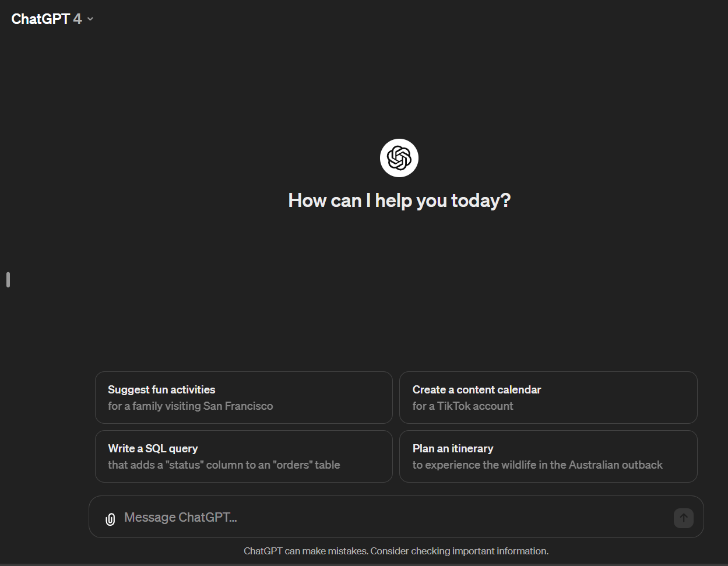The height and width of the screenshot is (566, 728).
Task: Expand the model chevron next to ChatGPT 4
Action: (90, 19)
